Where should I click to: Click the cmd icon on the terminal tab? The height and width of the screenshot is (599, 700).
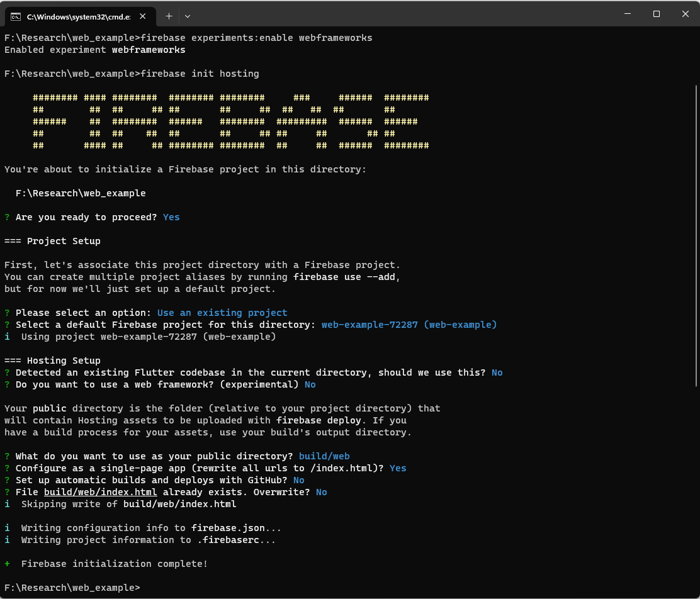click(x=16, y=16)
